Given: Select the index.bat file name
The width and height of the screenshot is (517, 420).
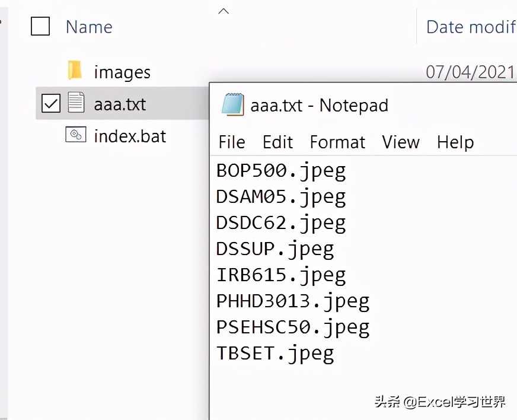Looking at the screenshot, I should 130,136.
